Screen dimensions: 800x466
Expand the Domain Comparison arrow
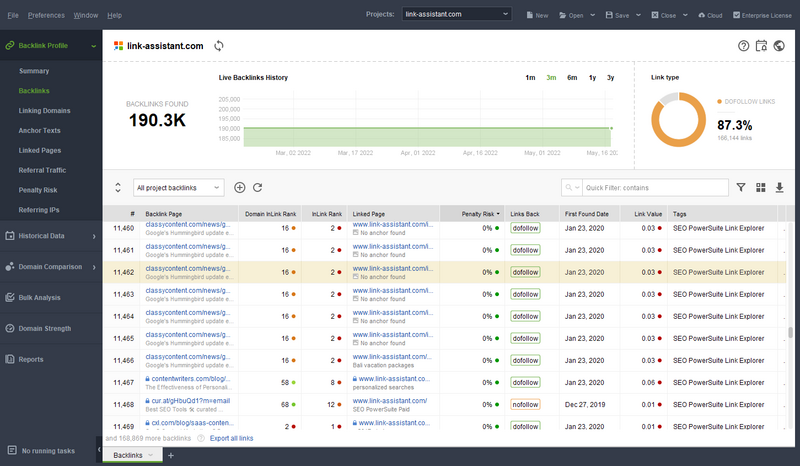94,267
